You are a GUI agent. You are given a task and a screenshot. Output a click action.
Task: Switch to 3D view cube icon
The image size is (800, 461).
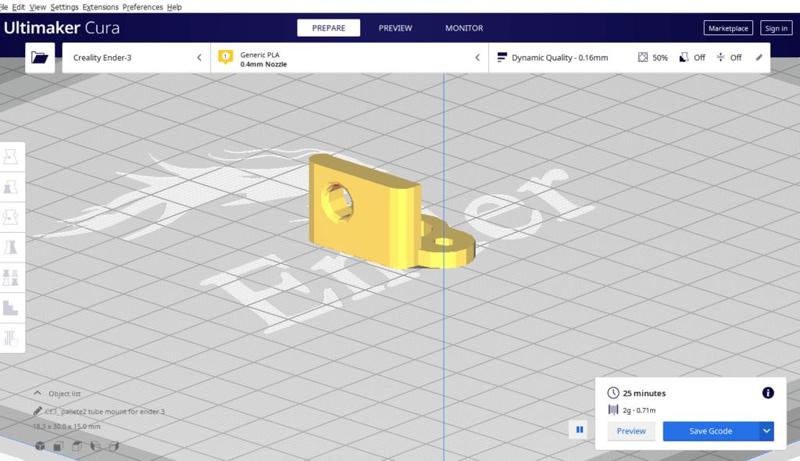(x=40, y=446)
